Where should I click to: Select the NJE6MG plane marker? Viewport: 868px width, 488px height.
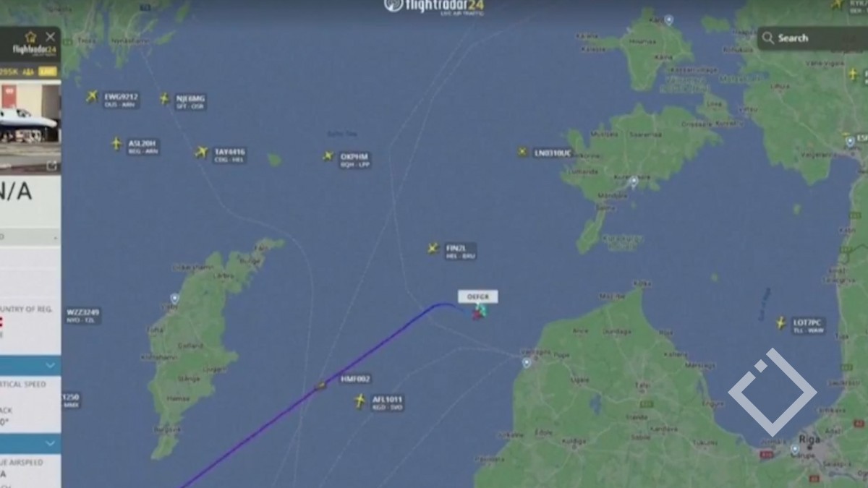165,98
